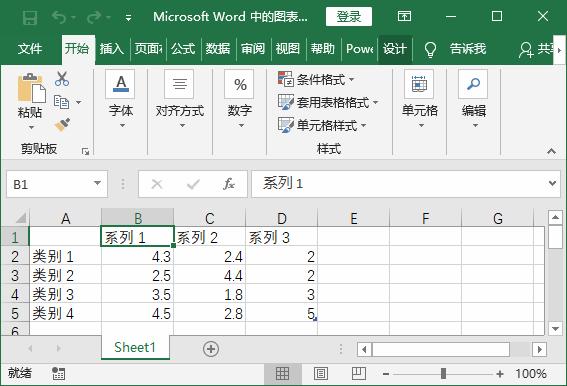The width and height of the screenshot is (567, 386).
Task: Select cell containing 系列 2
Action: pyautogui.click(x=209, y=237)
